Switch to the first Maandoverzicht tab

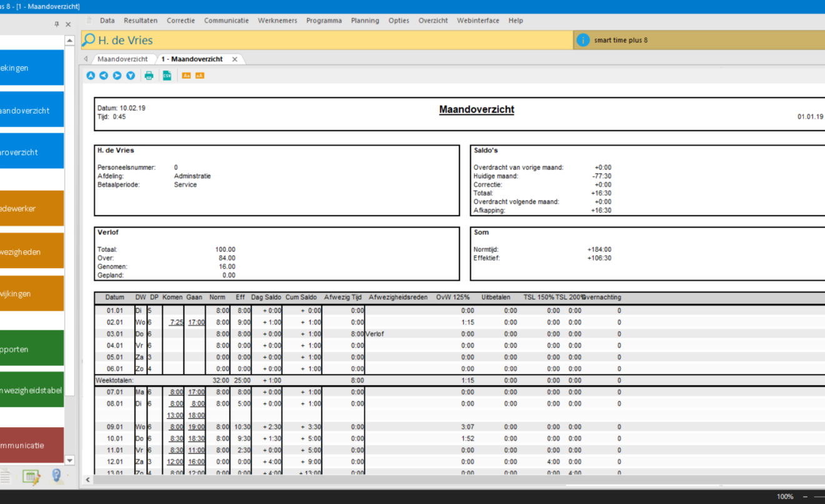122,59
